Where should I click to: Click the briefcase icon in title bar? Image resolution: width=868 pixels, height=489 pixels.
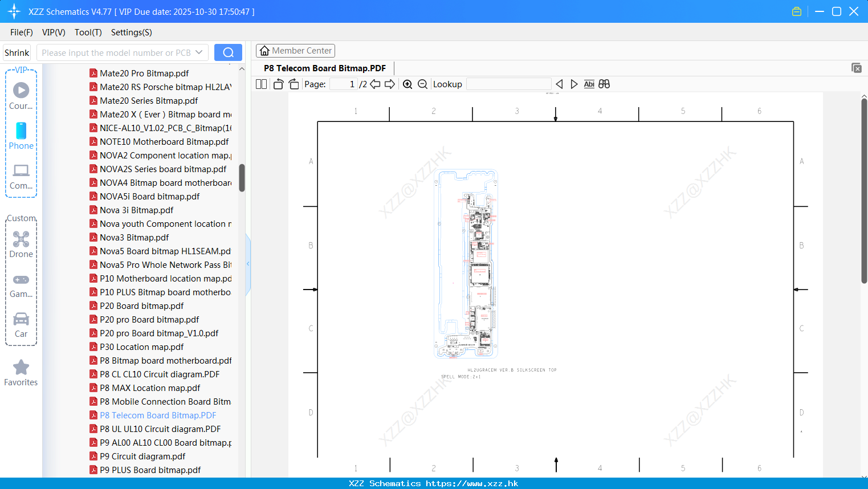coord(797,11)
